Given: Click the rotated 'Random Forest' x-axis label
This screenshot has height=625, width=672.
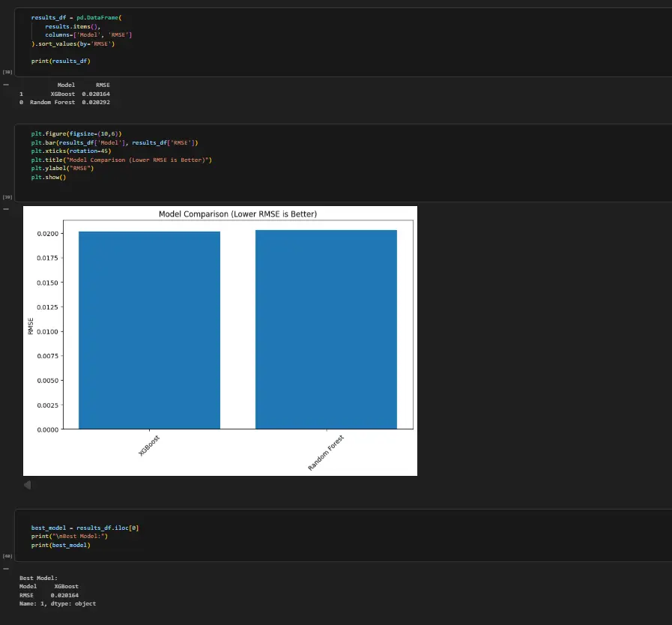Looking at the screenshot, I should click(326, 453).
